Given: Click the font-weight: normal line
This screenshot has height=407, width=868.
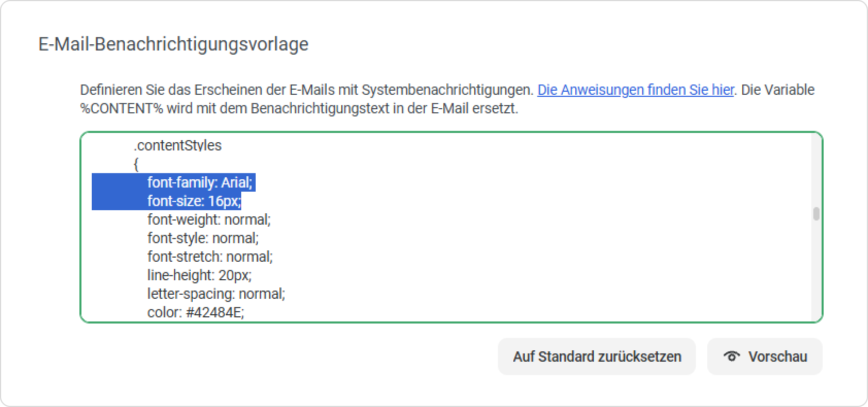Looking at the screenshot, I should tap(209, 219).
